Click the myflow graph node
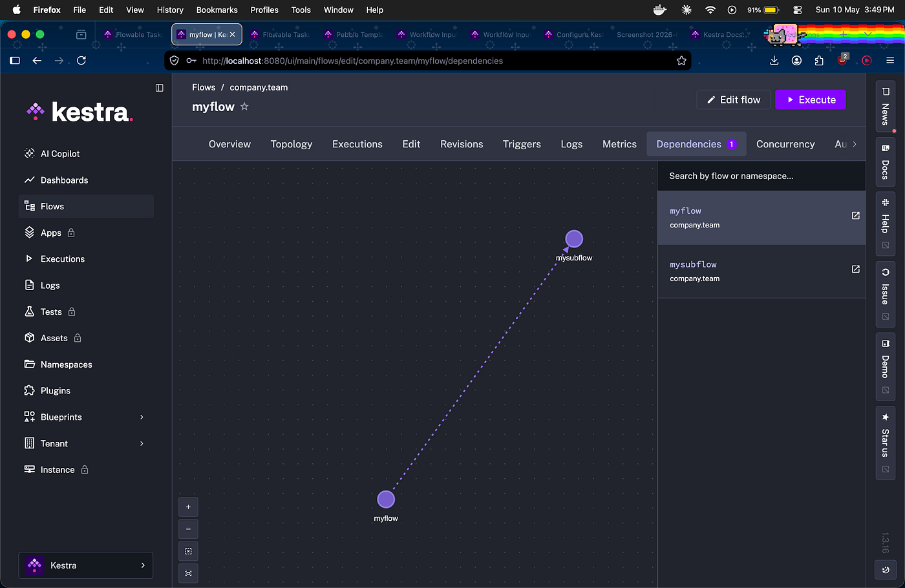905x588 pixels. tap(386, 499)
